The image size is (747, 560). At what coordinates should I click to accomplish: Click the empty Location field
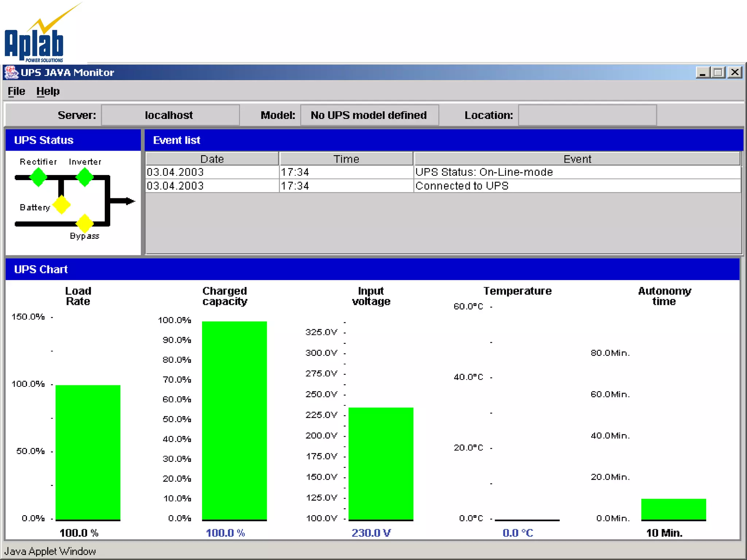pos(587,115)
